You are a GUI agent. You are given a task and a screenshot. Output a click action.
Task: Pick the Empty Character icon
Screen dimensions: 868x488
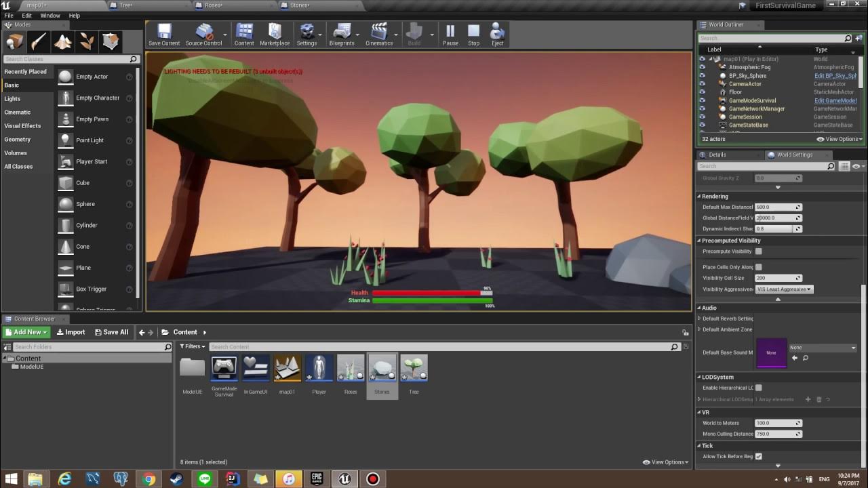tap(65, 98)
